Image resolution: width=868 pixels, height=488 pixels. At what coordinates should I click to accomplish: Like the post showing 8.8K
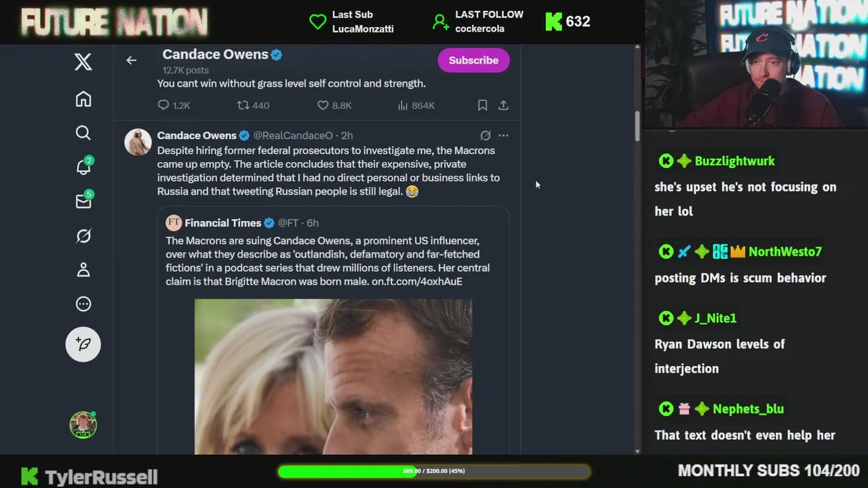[x=323, y=105]
